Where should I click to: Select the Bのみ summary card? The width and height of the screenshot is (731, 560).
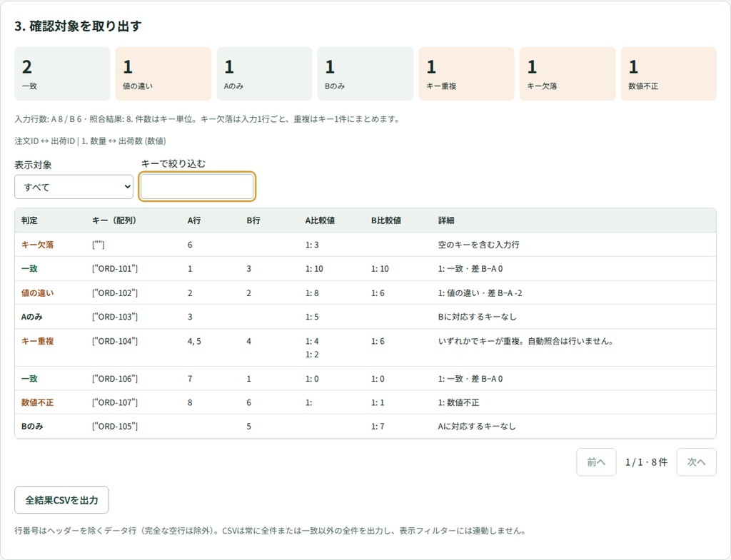pyautogui.click(x=365, y=73)
